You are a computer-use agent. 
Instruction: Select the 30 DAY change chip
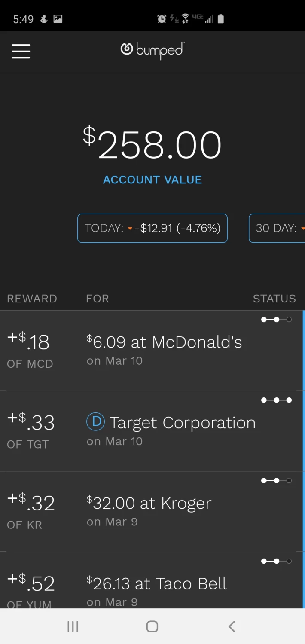[277, 228]
